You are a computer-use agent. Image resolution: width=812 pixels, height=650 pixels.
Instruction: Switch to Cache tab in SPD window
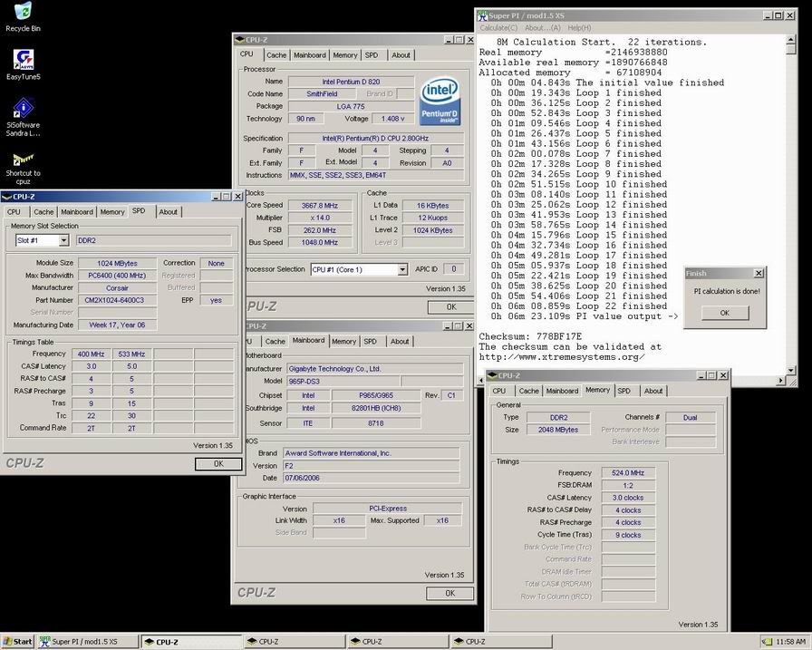coord(43,212)
